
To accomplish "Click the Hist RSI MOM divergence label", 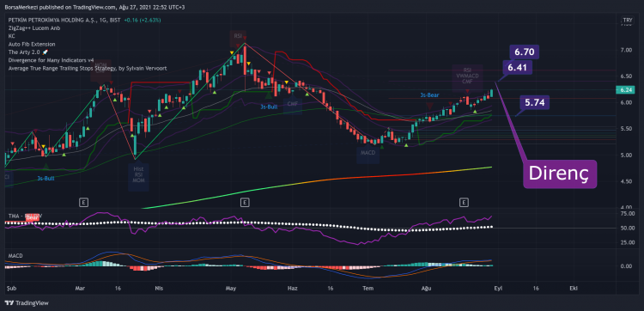I will [138, 175].
